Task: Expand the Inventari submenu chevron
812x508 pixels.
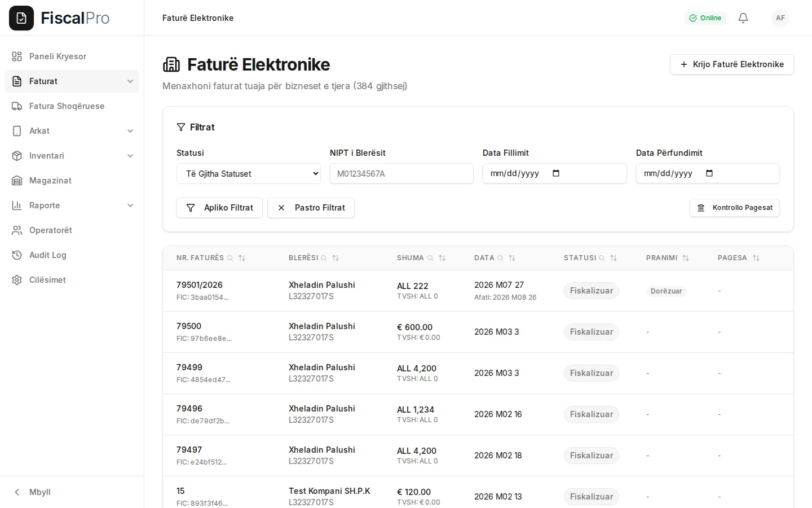Action: click(x=130, y=156)
